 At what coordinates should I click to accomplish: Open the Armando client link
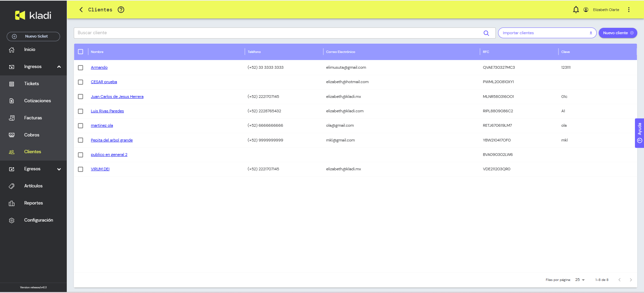99,67
